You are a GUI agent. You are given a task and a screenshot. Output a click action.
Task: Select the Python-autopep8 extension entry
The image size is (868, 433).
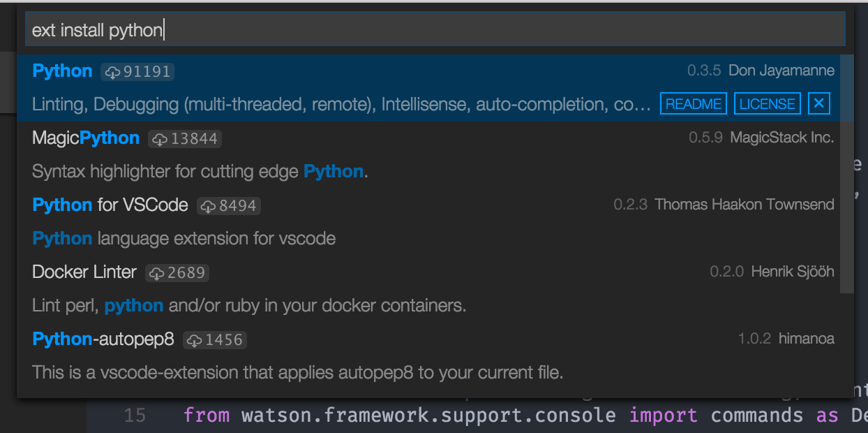coord(103,339)
